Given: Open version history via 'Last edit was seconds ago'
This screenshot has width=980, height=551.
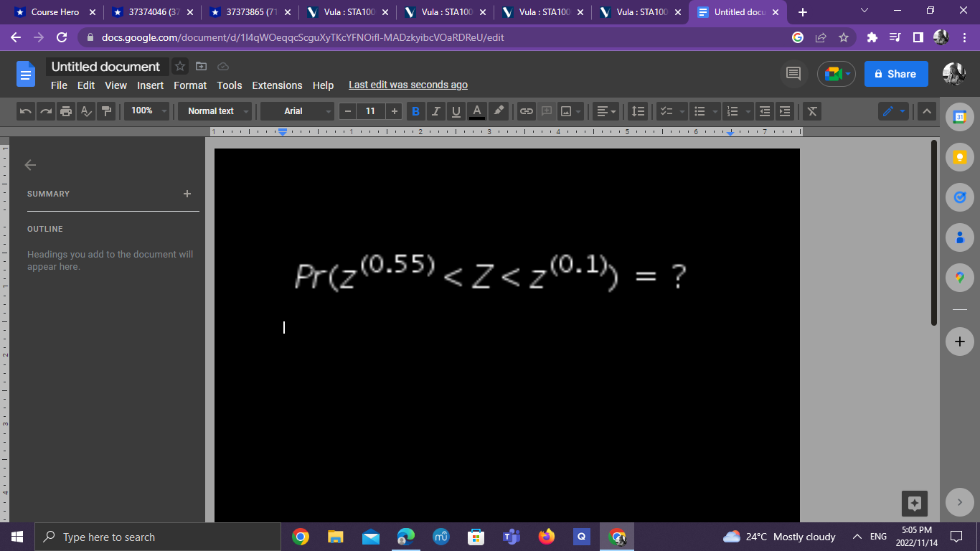Looking at the screenshot, I should point(407,85).
